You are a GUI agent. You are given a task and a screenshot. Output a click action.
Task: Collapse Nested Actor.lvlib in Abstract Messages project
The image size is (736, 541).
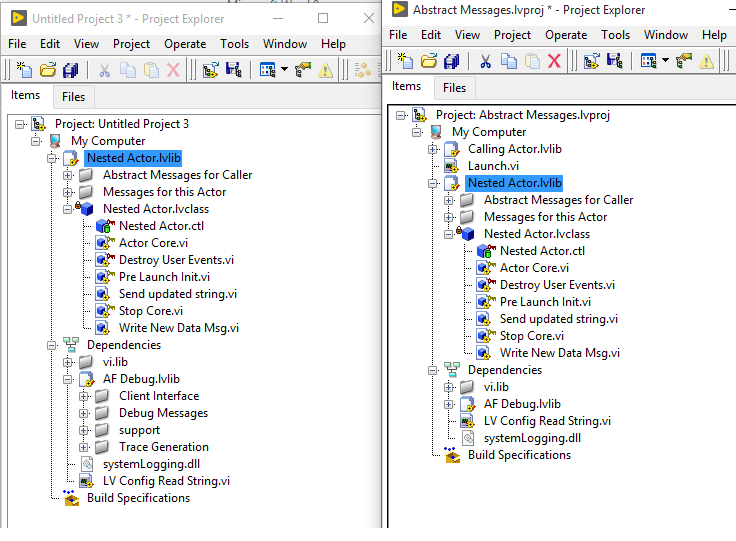433,183
